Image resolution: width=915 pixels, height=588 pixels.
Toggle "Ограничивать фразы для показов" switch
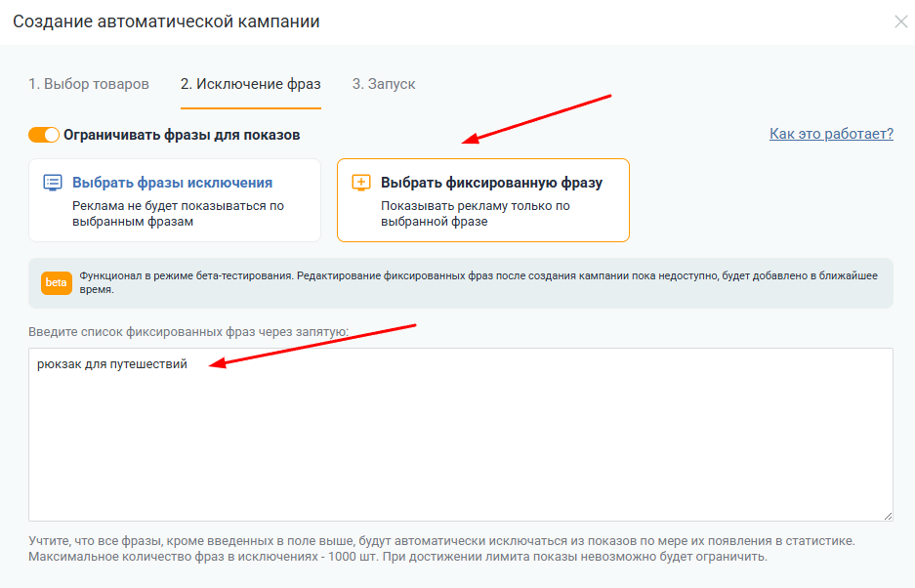coord(44,135)
